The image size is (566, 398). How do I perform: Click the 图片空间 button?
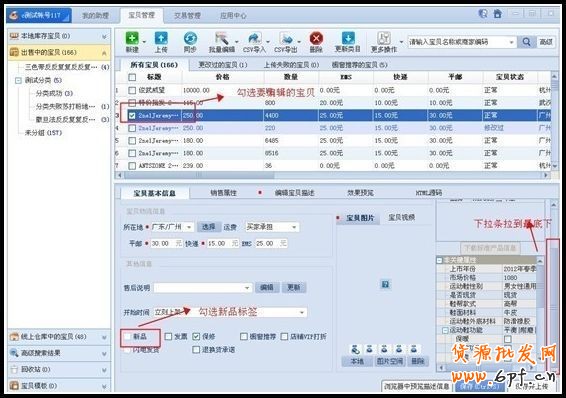click(x=390, y=361)
